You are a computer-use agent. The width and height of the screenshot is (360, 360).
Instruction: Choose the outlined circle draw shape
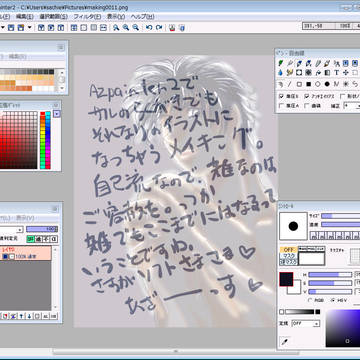tap(318, 84)
